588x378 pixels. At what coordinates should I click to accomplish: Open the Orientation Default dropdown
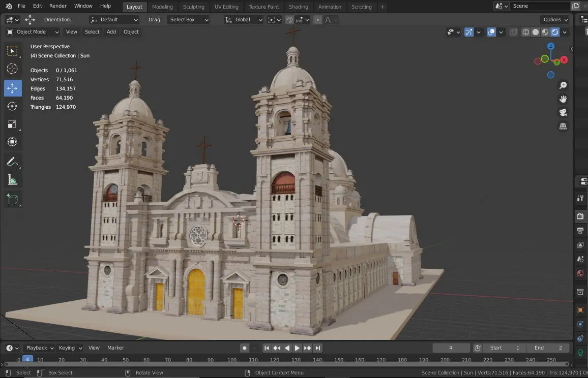point(114,20)
